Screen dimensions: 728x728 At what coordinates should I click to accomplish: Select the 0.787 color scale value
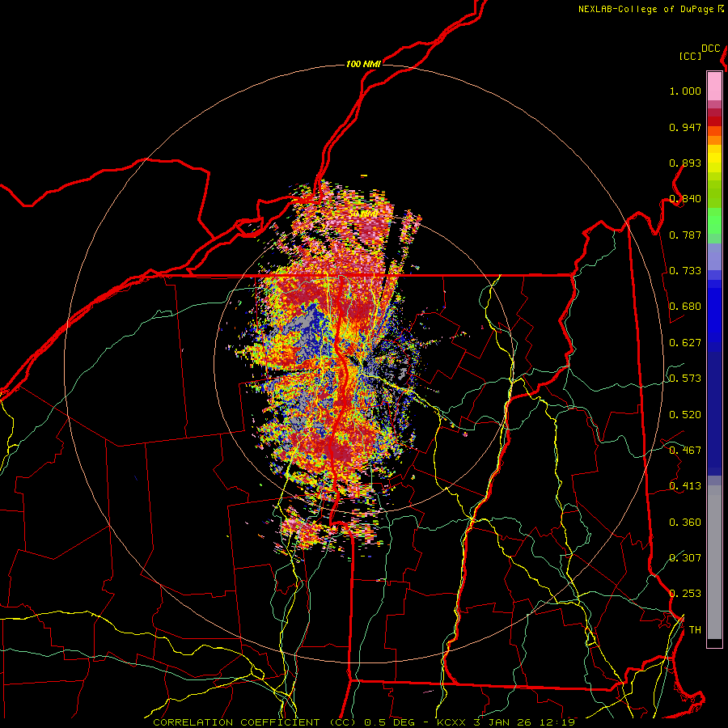[685, 235]
